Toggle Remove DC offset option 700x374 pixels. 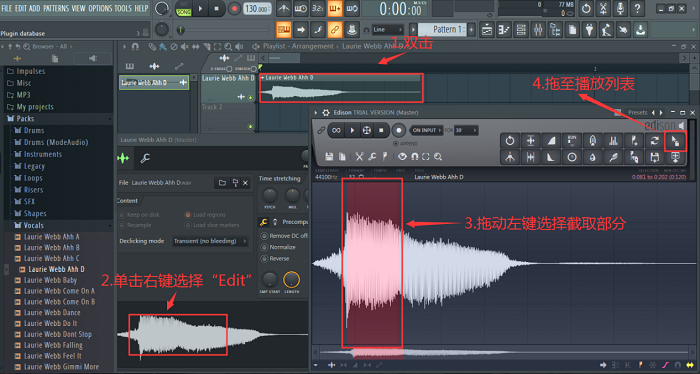click(284, 236)
